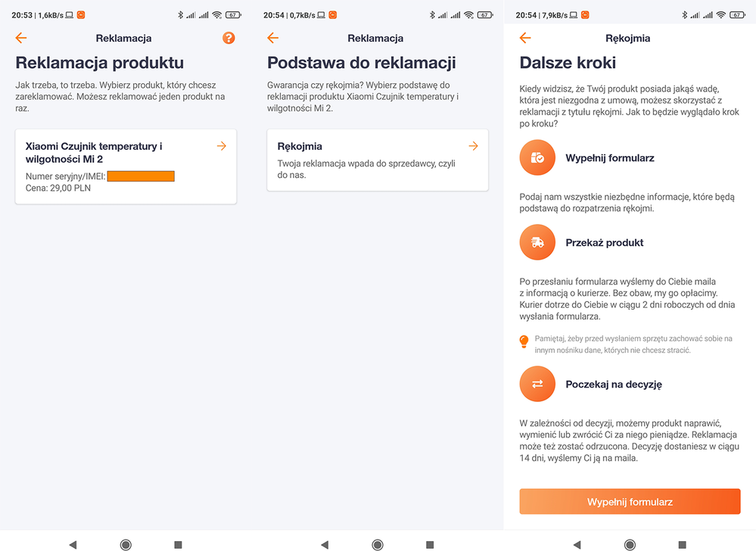
Task: Tap the Poczekaj na decyzję step heading
Action: pos(613,384)
